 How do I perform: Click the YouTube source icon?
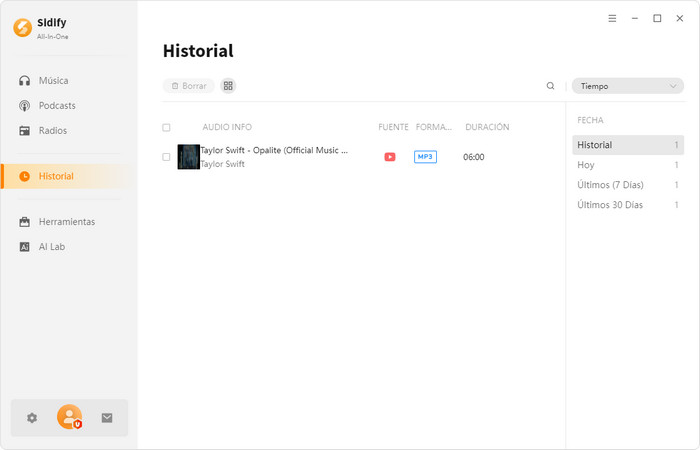tap(390, 157)
